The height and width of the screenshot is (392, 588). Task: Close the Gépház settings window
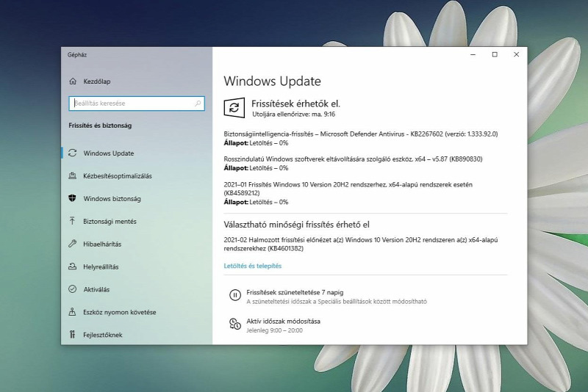[x=517, y=54]
